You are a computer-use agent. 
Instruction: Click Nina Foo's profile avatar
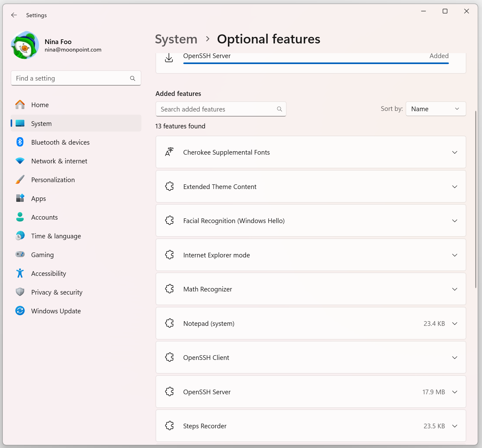coord(25,45)
